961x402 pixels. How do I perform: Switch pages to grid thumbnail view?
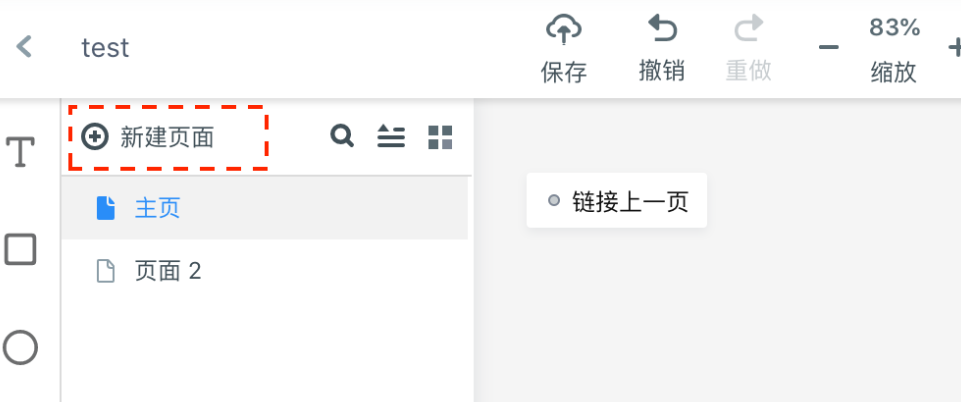pyautogui.click(x=440, y=137)
